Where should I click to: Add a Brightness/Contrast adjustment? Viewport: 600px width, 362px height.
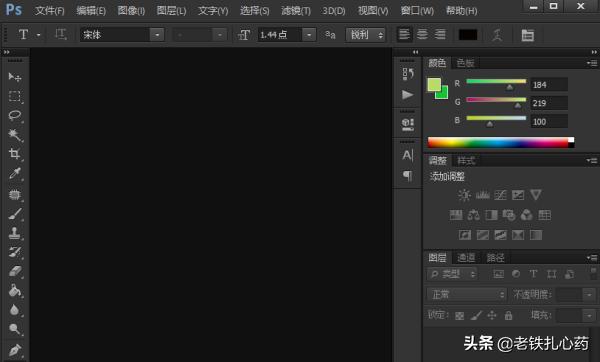tap(465, 195)
